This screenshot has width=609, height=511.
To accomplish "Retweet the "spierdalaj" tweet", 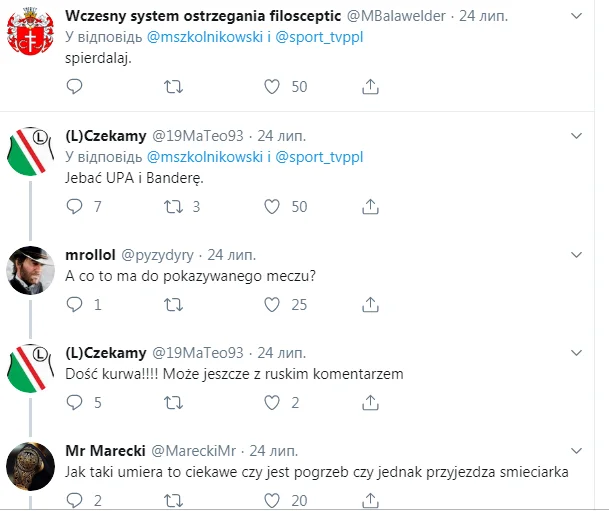I will click(172, 87).
